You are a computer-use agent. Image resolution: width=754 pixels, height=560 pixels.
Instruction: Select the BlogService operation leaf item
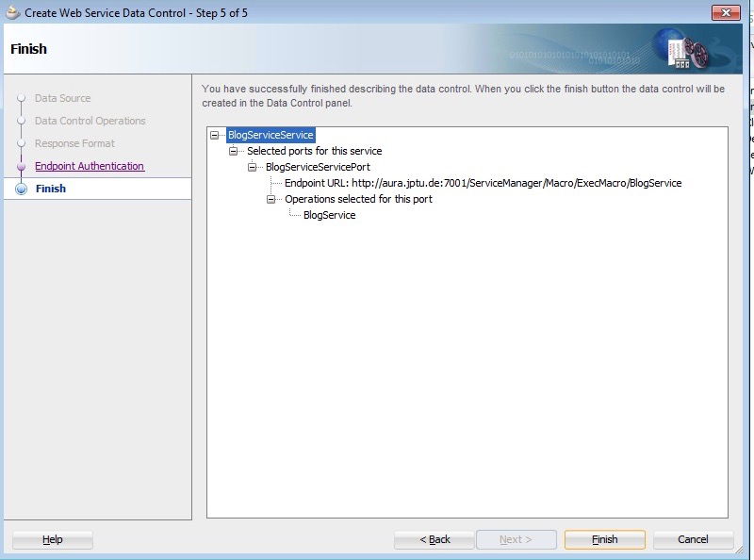coord(329,215)
